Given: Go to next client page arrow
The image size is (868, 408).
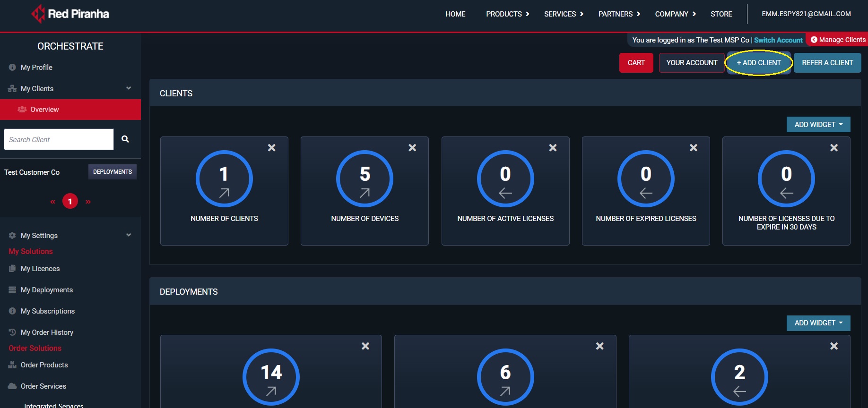Looking at the screenshot, I should click(88, 202).
